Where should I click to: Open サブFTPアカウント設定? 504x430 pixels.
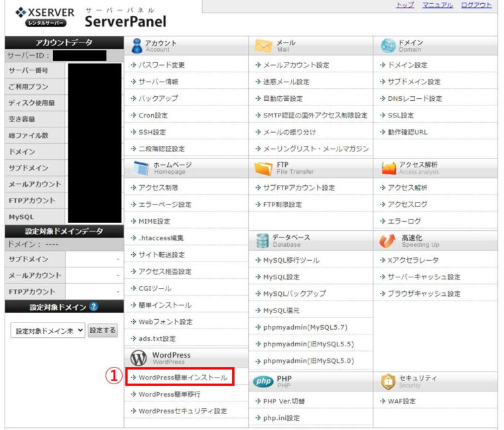coord(299,188)
